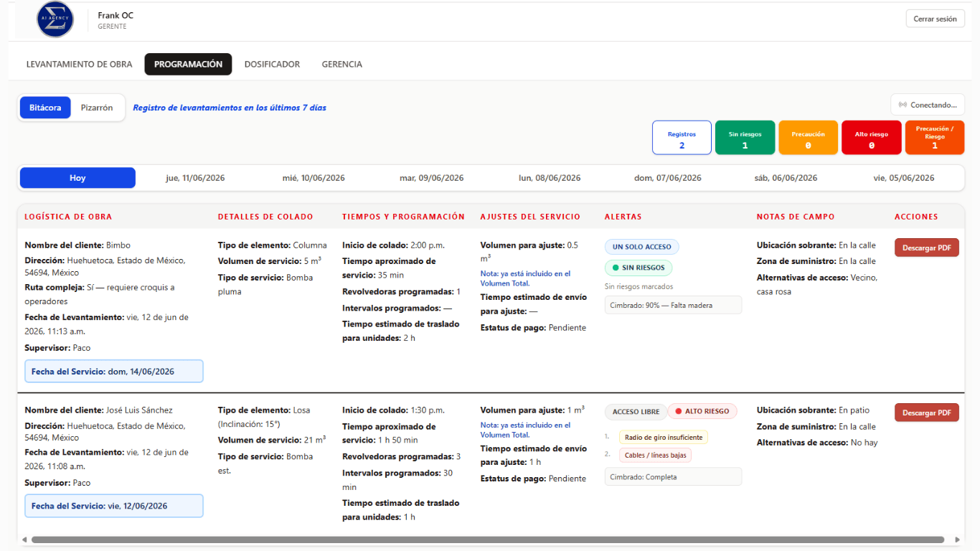This screenshot has height=551, width=980.
Task: Click horizontal scrollbar right arrow
Action: (957, 540)
